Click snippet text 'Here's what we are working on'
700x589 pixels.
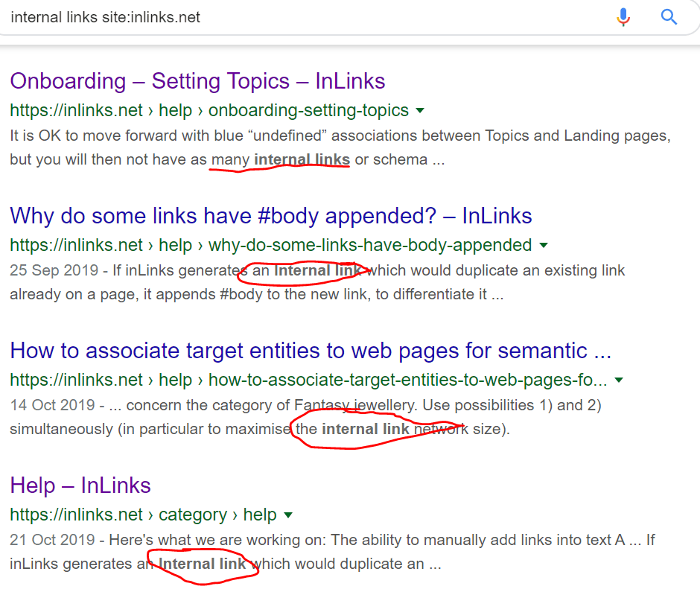click(x=217, y=540)
